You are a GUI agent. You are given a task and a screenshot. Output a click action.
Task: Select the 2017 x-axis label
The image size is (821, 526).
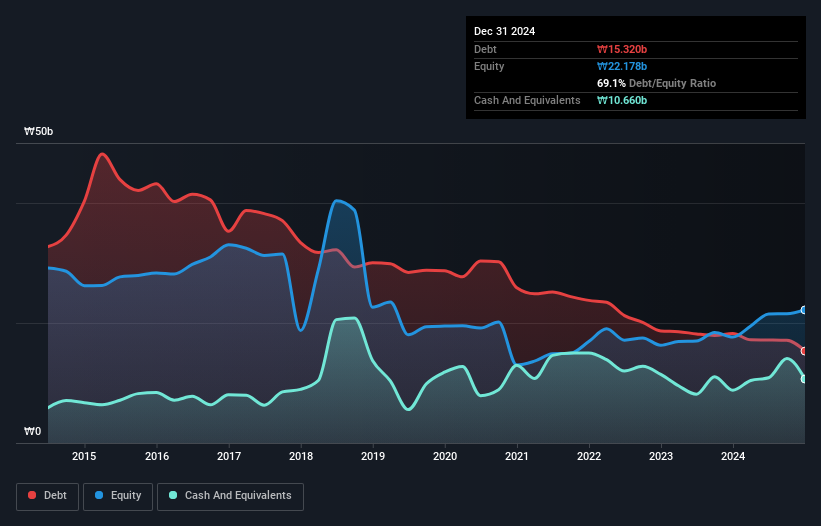[229, 456]
